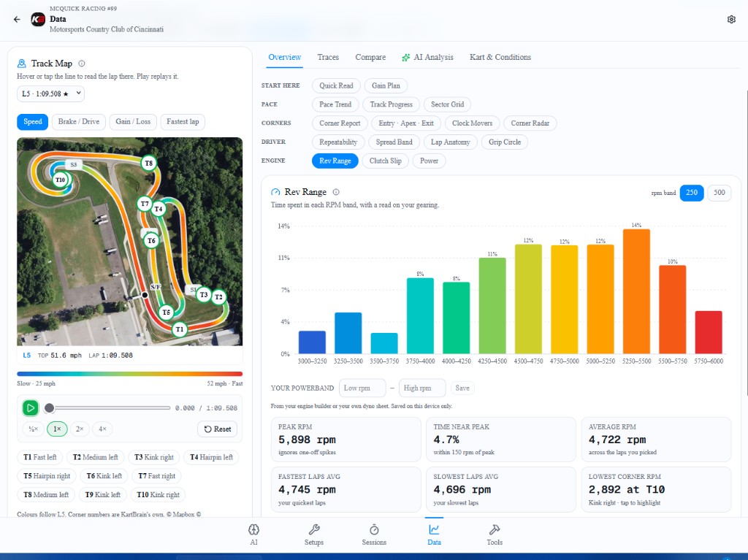Select the T4 Hairpin left corner chip
Image resolution: width=748 pixels, height=560 pixels.
click(211, 457)
